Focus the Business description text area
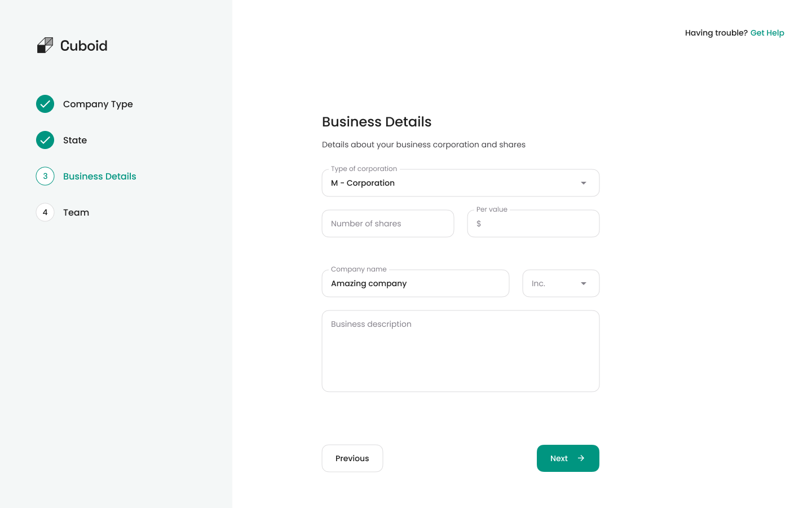The width and height of the screenshot is (812, 508). click(461, 351)
